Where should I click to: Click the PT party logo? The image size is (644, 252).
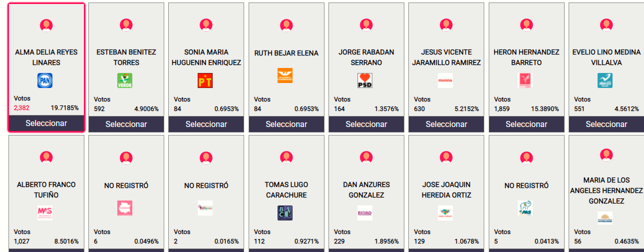pos(205,80)
